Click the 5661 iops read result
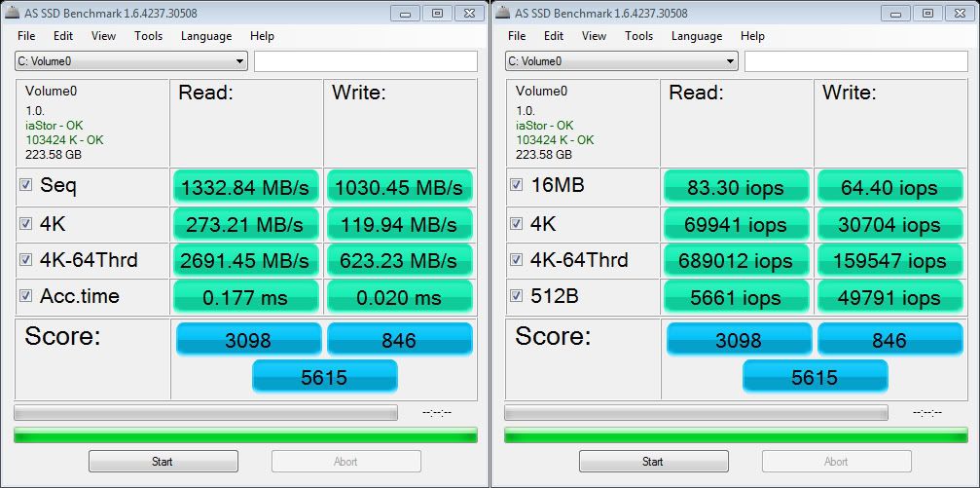The width and height of the screenshot is (980, 488). click(737, 296)
